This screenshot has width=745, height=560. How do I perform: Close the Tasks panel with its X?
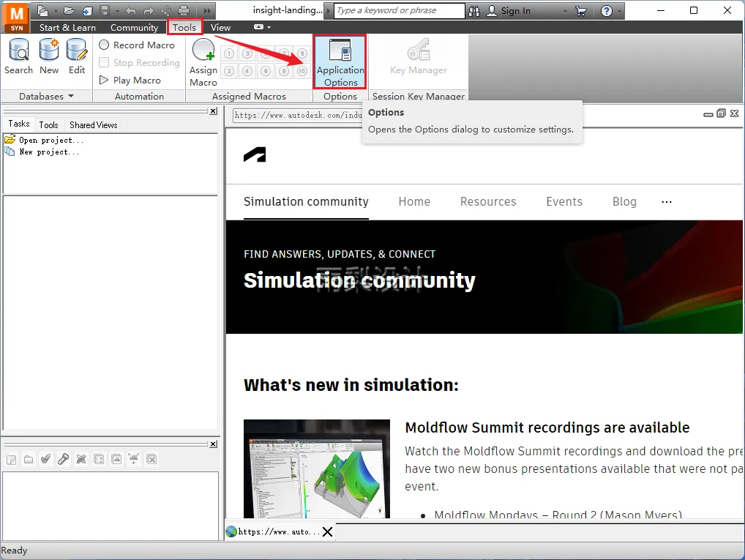tap(214, 111)
